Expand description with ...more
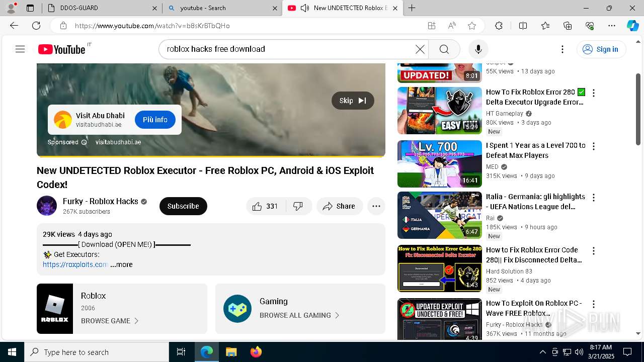 pyautogui.click(x=121, y=264)
